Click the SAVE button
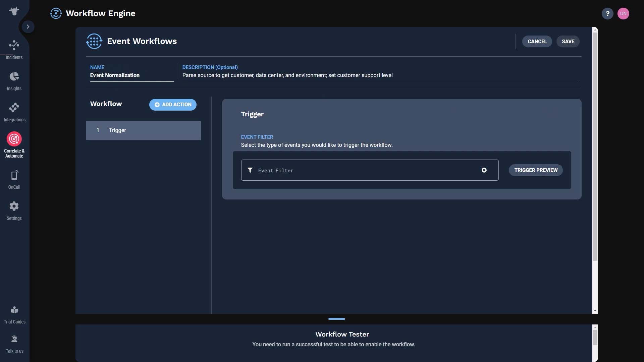The width and height of the screenshot is (644, 362). point(568,41)
